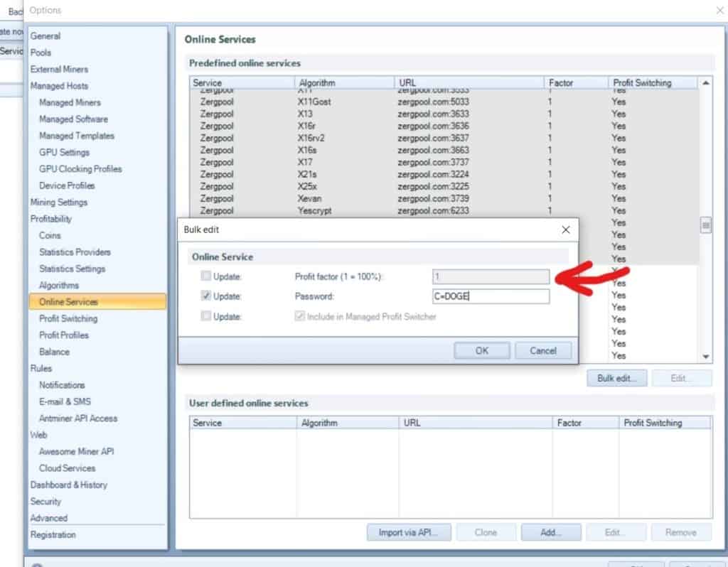The image size is (728, 567).
Task: Confirm Bulk edit with OK
Action: coord(481,351)
